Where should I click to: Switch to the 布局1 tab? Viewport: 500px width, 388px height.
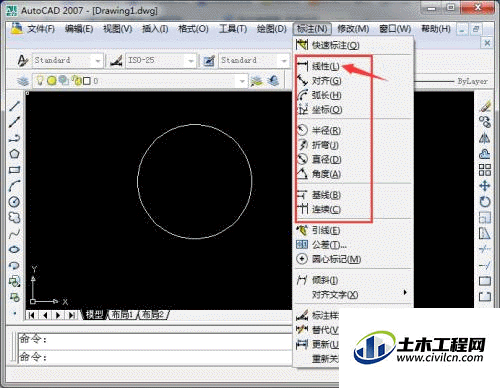point(122,315)
